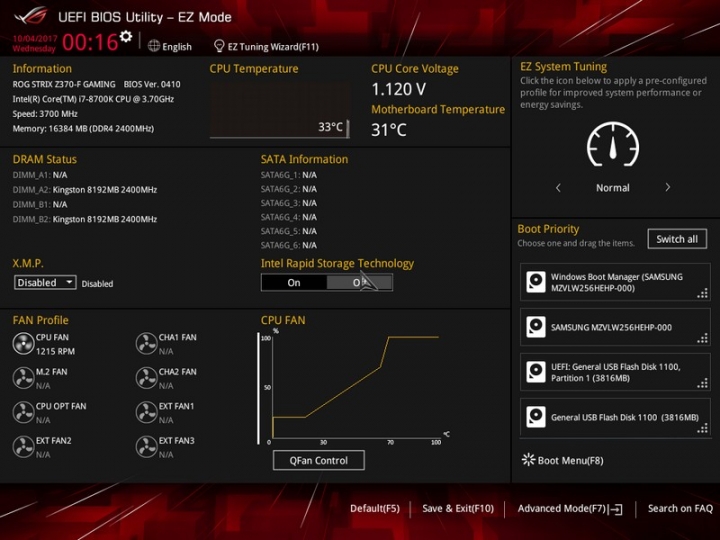The width and height of the screenshot is (720, 540).
Task: Select the CHA2 FAN fan icon
Action: click(146, 378)
